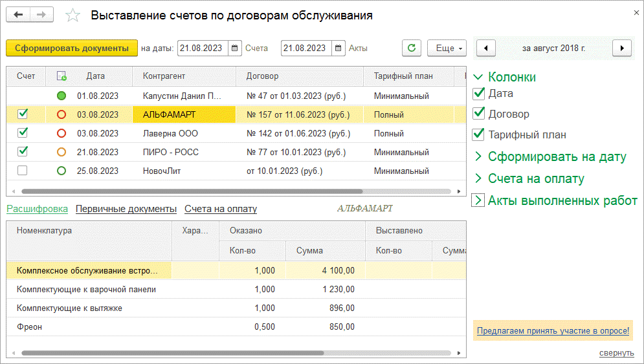
Task: Check the Счет checkbox for НовочЛит
Action: (x=23, y=171)
